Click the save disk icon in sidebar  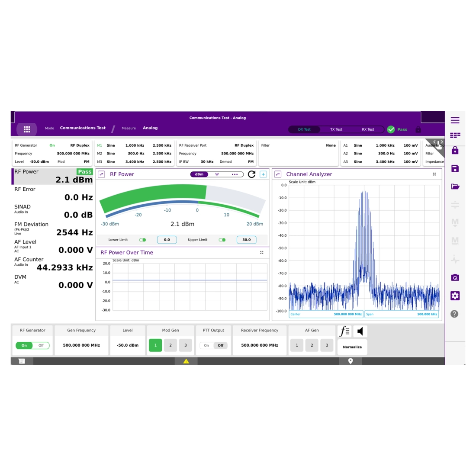pyautogui.click(x=455, y=169)
